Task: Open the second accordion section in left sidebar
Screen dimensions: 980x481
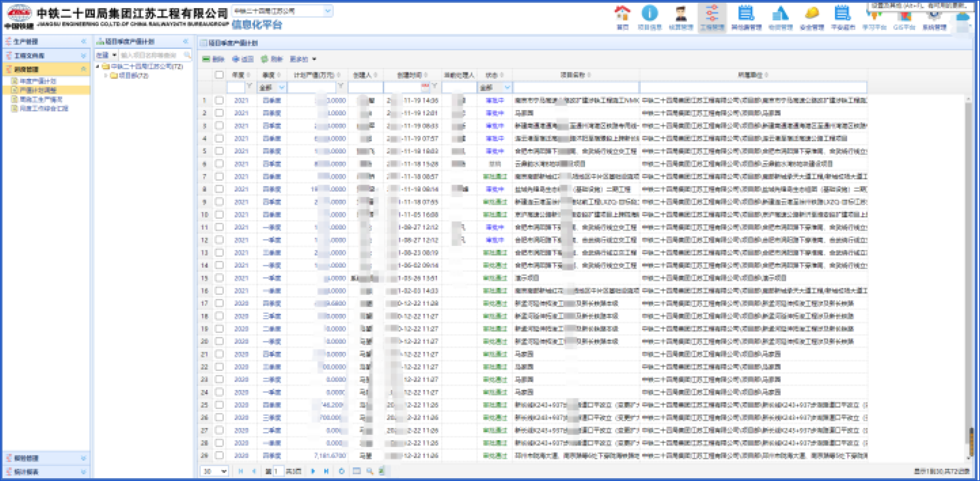Action: [46, 55]
